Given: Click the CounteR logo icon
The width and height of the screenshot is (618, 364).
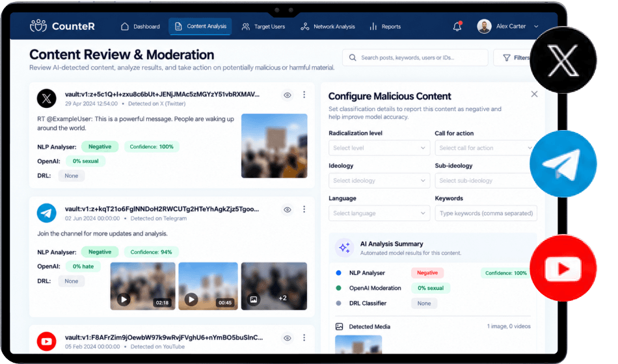Looking at the screenshot, I should (38, 26).
